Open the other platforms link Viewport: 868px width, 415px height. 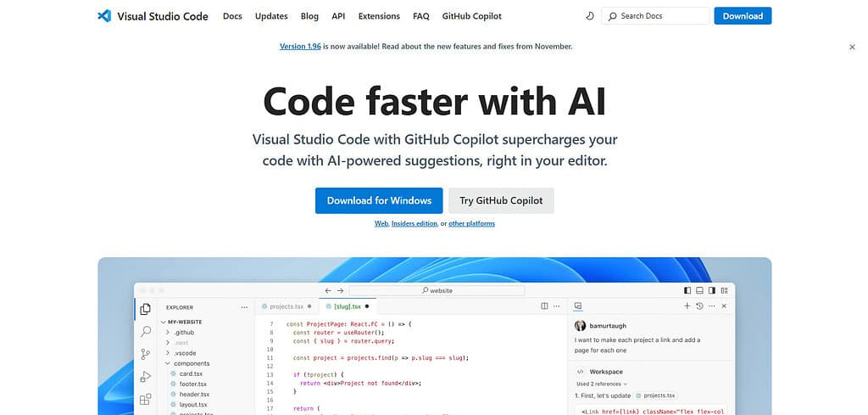click(x=471, y=224)
